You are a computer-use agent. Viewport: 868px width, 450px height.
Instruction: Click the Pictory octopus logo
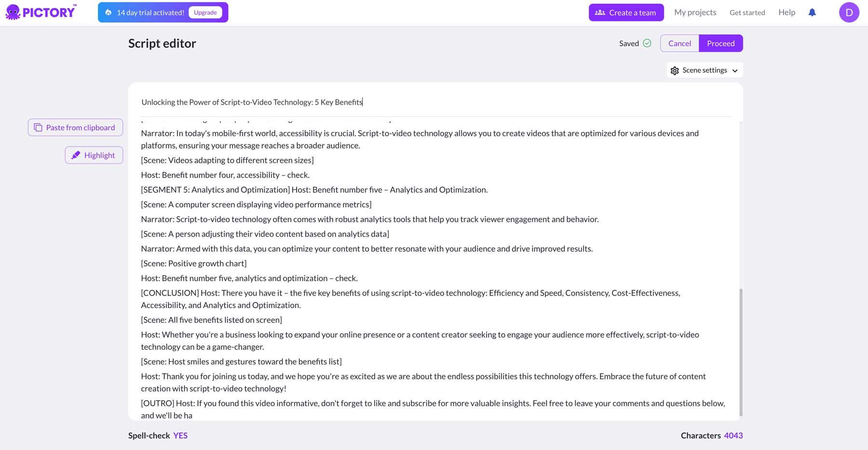click(13, 12)
